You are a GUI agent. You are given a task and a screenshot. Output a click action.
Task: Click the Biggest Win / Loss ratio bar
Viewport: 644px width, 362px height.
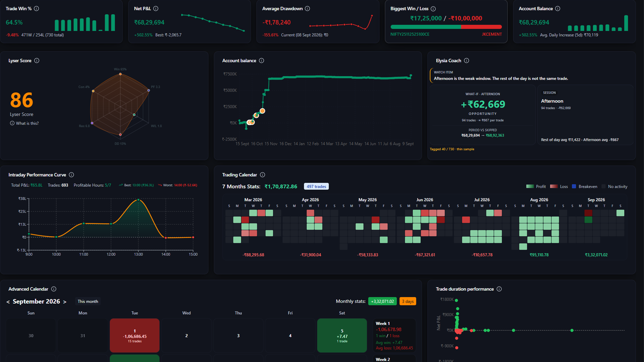pyautogui.click(x=446, y=27)
